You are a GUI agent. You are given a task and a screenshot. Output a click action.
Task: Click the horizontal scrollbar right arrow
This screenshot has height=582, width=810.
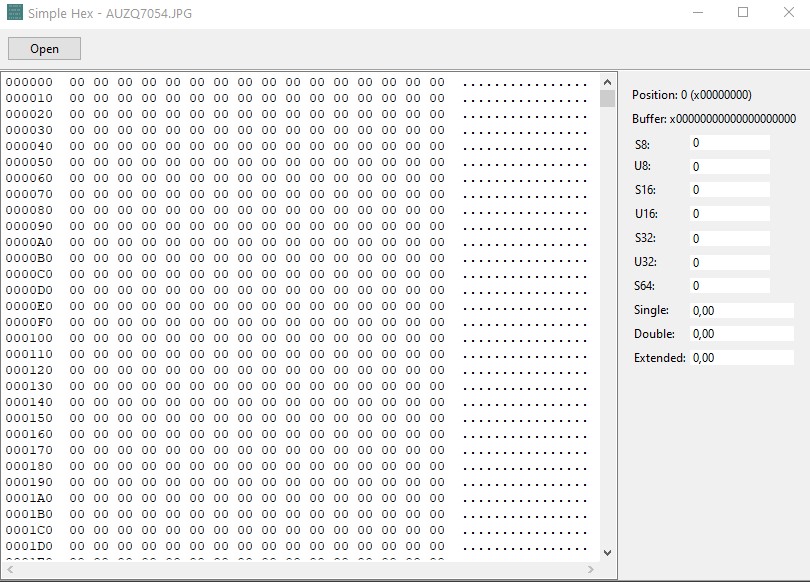pos(591,569)
